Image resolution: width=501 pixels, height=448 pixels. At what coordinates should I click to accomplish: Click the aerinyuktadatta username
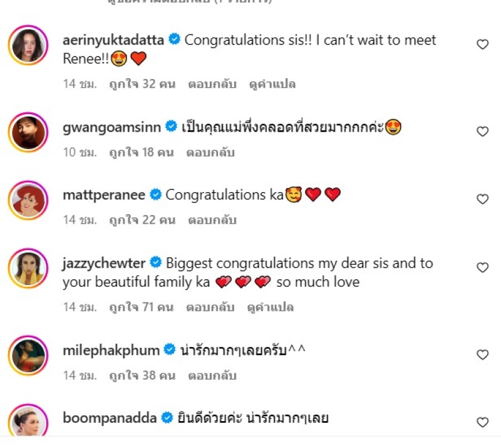[x=113, y=40]
